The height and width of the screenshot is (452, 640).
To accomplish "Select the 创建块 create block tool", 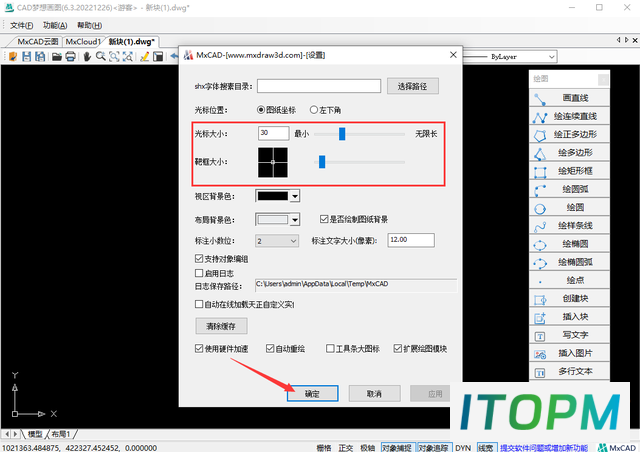I will [x=569, y=298].
